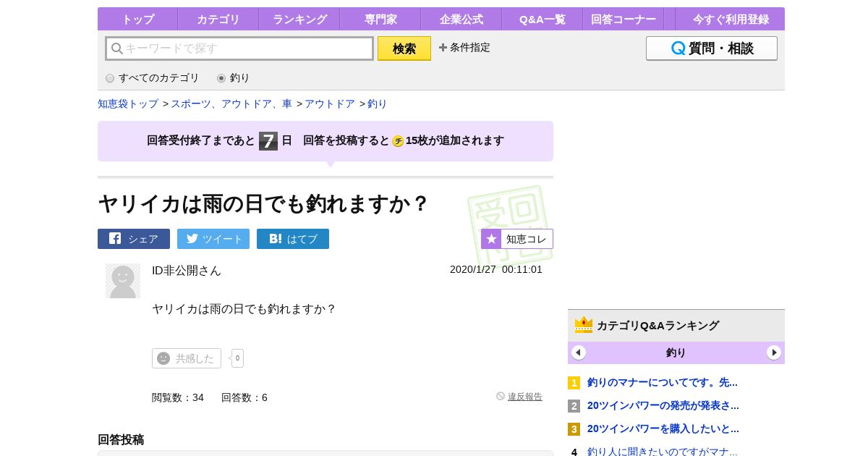This screenshot has width=868, height=456.
Task: Follow the 知恵袋トップ breadcrumb link
Action: point(128,104)
